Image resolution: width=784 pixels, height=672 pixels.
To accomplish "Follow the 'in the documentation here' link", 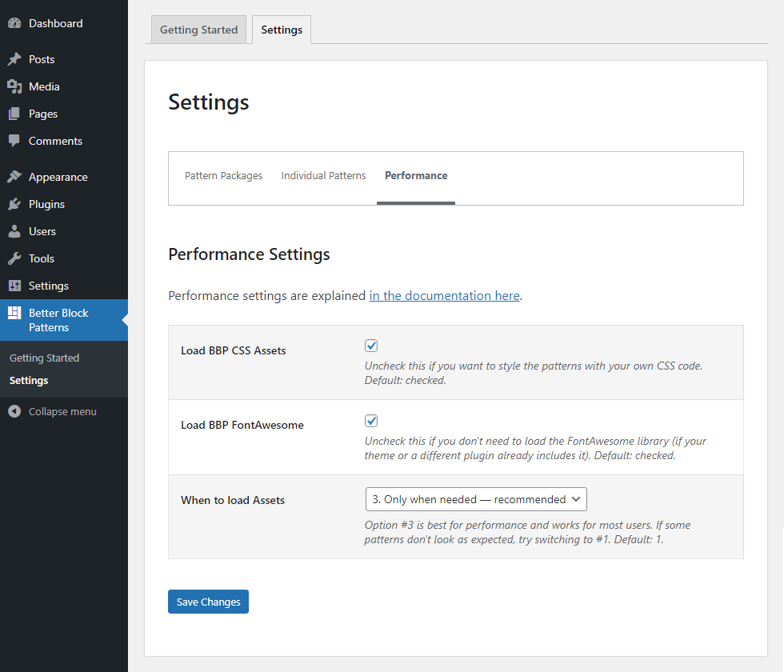I will coord(445,295).
